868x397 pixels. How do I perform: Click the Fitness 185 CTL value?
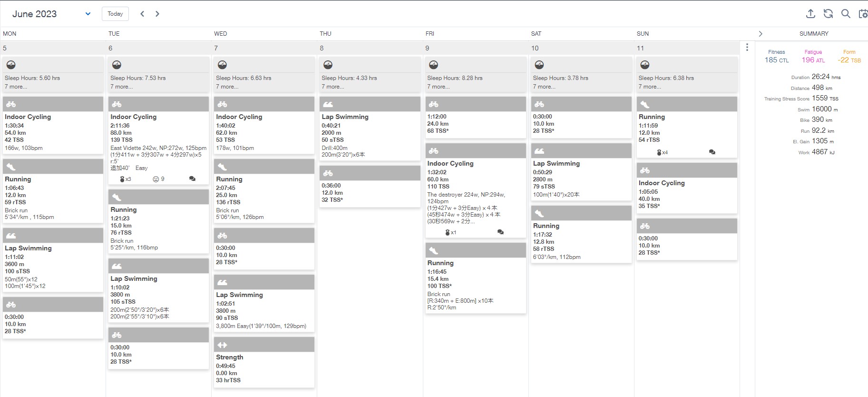pos(777,60)
